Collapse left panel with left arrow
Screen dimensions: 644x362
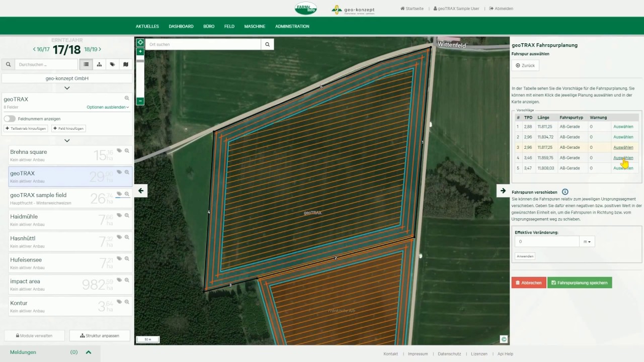pos(141,191)
